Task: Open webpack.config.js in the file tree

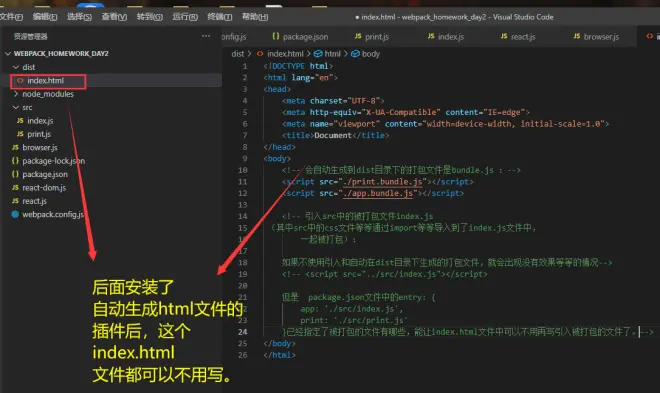Action: coord(53,215)
